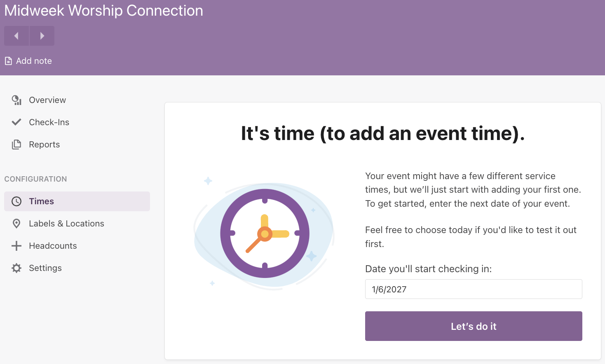605x364 pixels.
Task: Click the Settings gear icon
Action: 16,268
